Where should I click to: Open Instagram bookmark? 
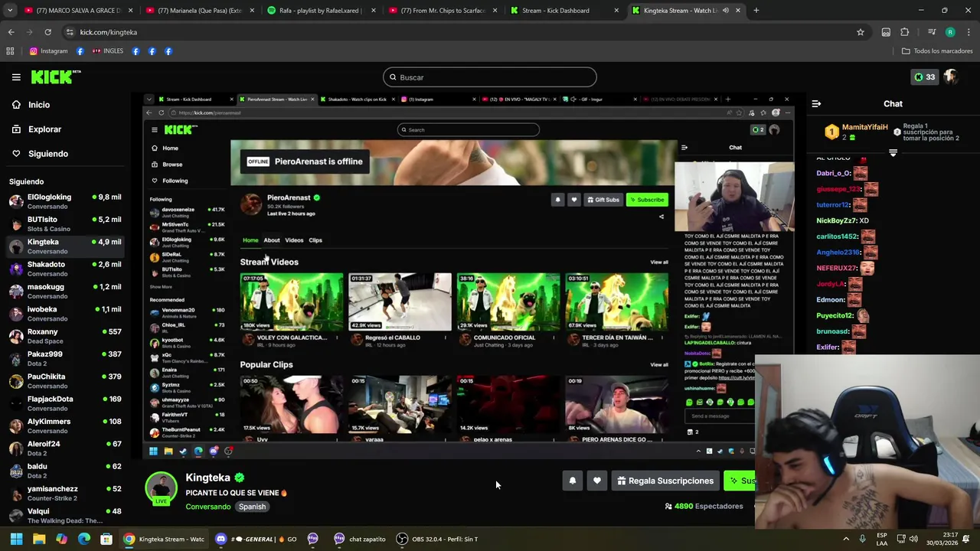(x=48, y=51)
